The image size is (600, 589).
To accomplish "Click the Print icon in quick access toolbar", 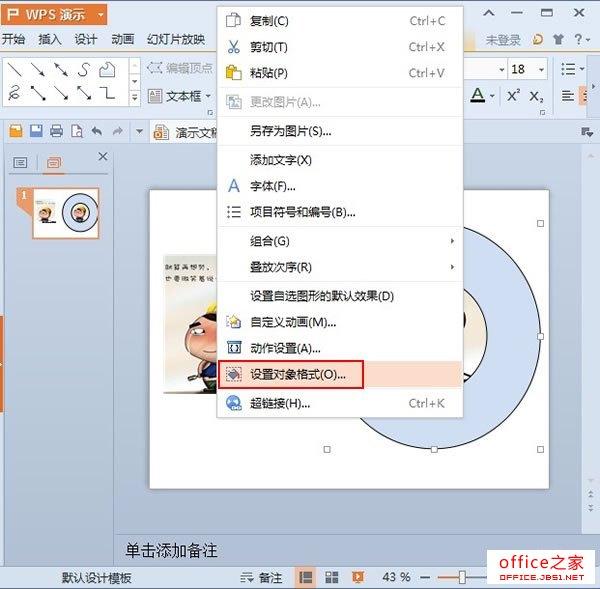I will pos(56,131).
